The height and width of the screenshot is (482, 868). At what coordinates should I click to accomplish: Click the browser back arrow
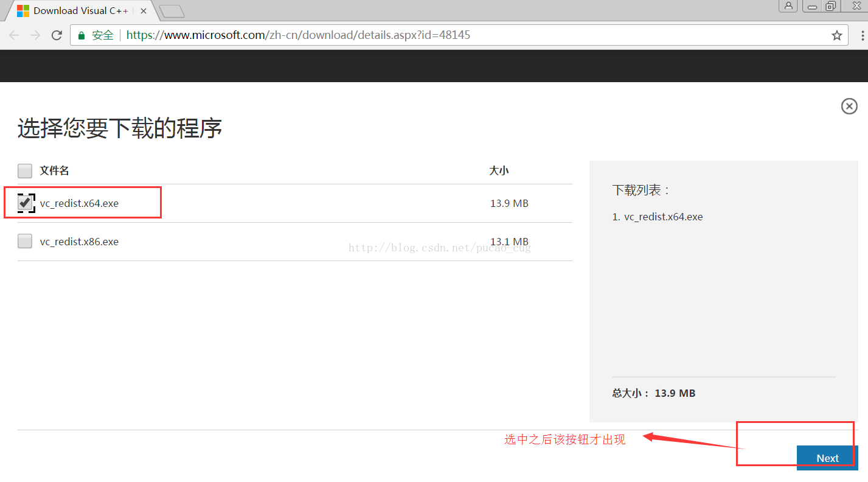pos(14,35)
